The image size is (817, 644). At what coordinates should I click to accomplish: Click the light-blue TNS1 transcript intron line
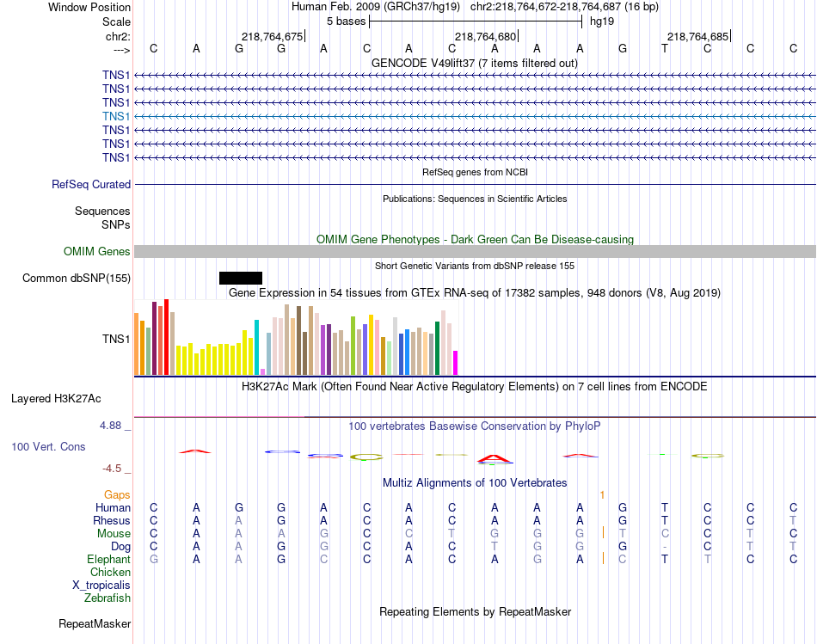(475, 116)
